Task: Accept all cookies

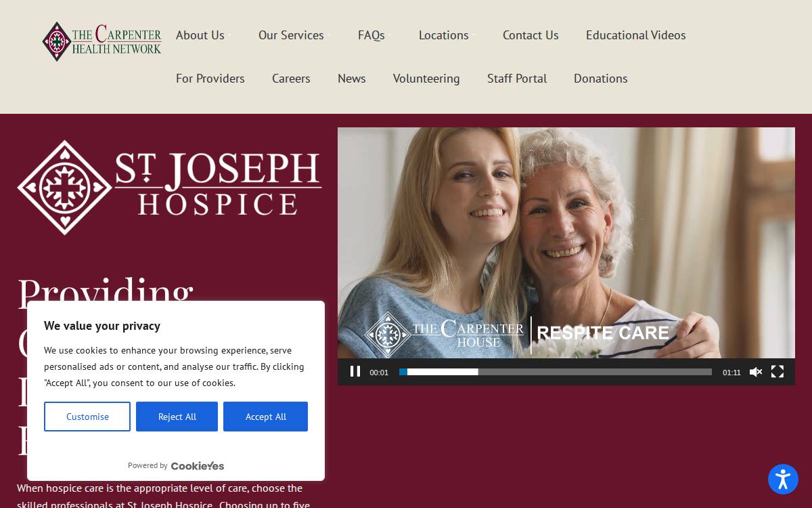Action: pyautogui.click(x=265, y=417)
